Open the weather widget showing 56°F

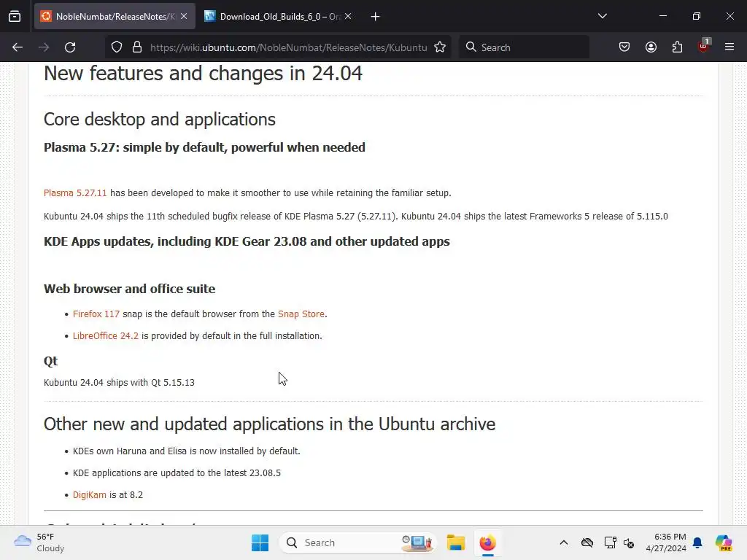click(x=39, y=542)
